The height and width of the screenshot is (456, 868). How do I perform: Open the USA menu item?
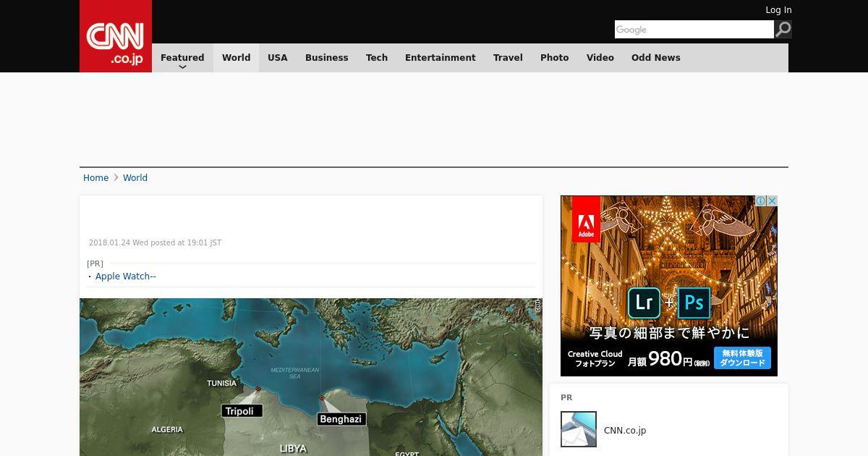(x=278, y=58)
